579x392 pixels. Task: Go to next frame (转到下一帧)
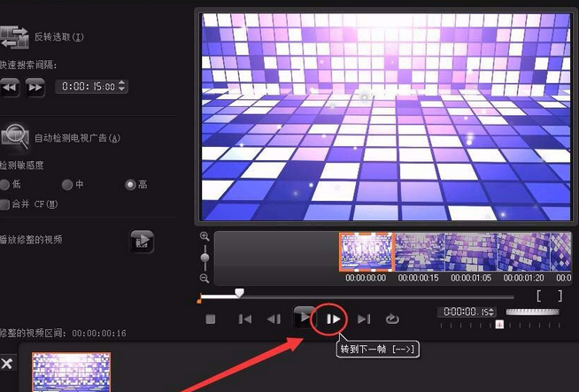[333, 319]
